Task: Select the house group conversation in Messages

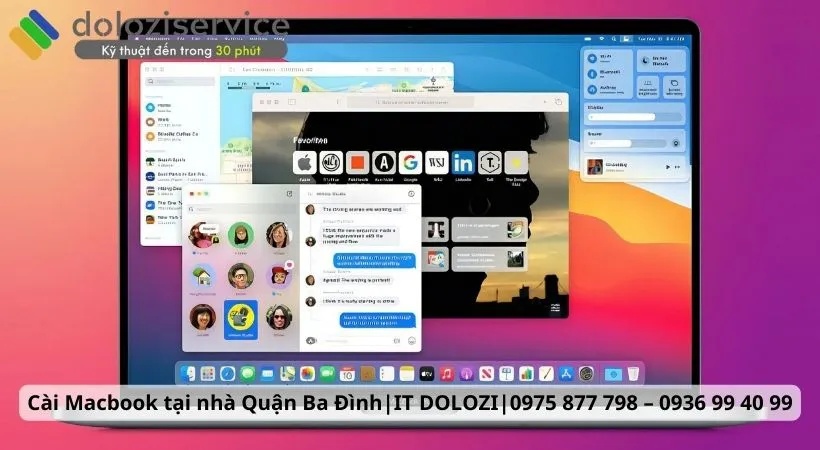Action: click(x=202, y=277)
